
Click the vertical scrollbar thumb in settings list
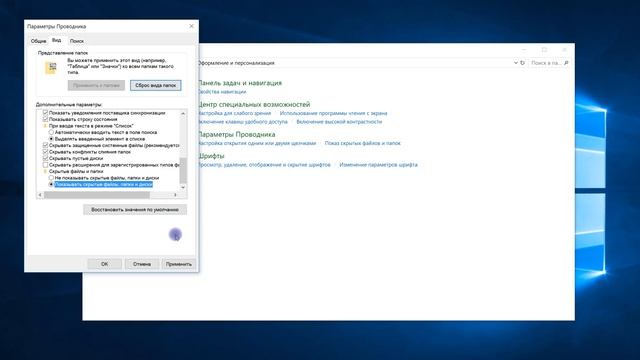[183, 170]
